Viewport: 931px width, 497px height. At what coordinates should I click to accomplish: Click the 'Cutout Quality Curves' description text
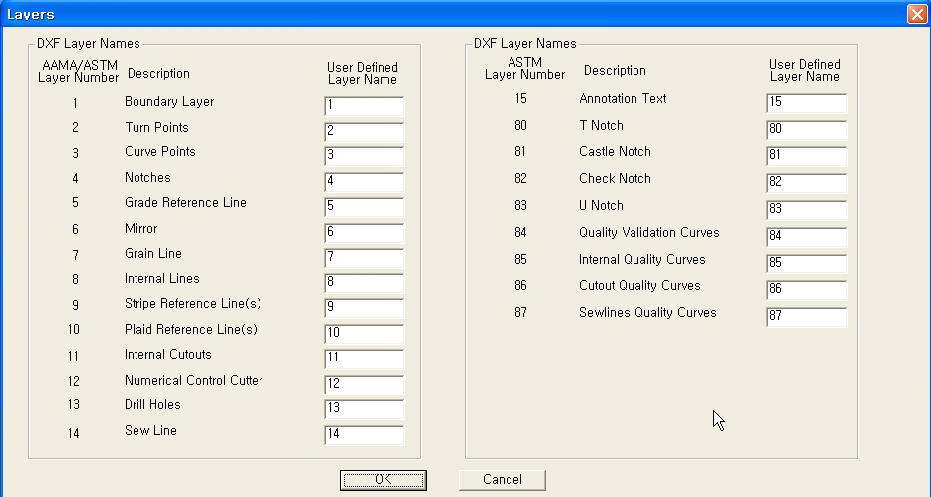(x=640, y=286)
